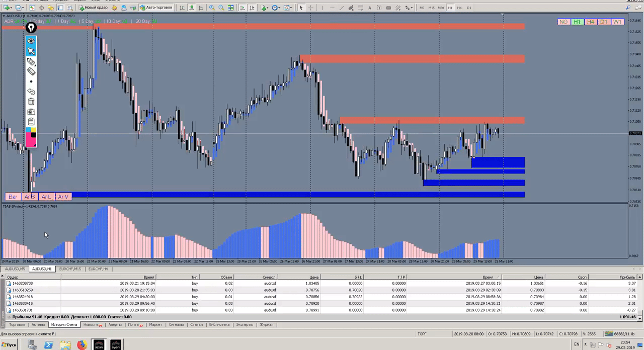This screenshot has height=350, width=644.
Task: Select the arrow pointer tool in drawing palette
Action: point(31,51)
